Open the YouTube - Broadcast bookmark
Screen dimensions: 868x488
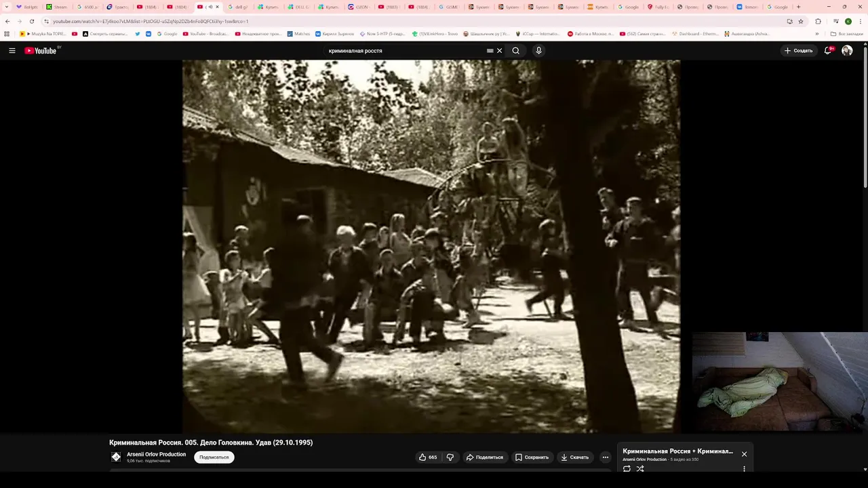205,34
